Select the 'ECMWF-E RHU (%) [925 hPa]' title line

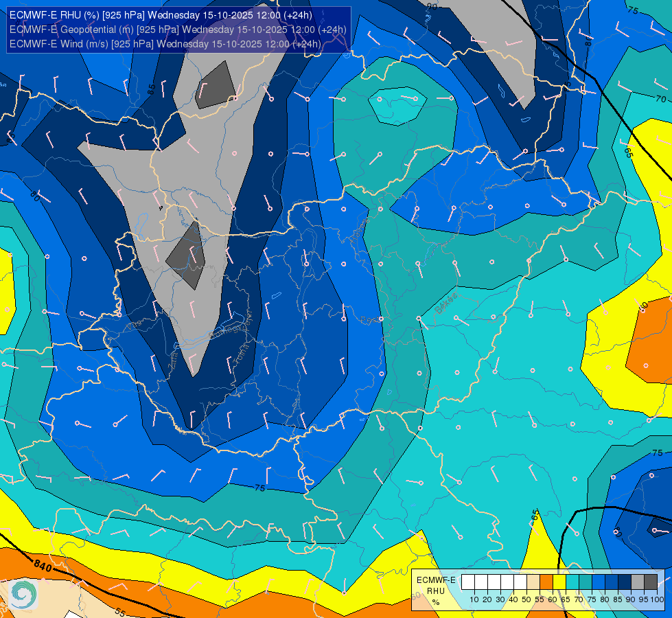point(161,15)
